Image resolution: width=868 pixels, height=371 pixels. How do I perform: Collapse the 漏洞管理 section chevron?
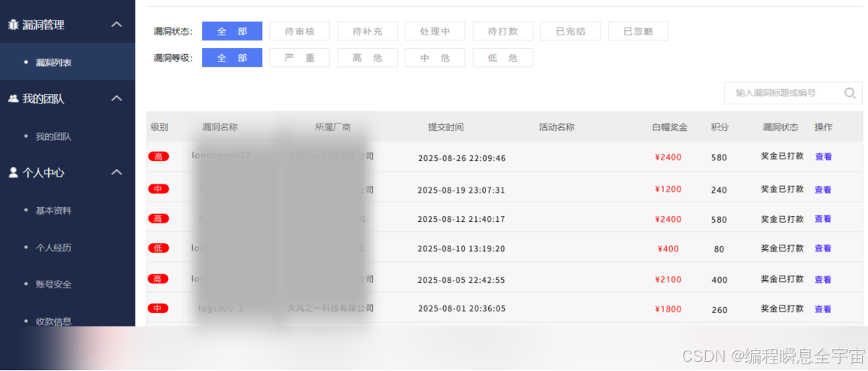[x=116, y=24]
